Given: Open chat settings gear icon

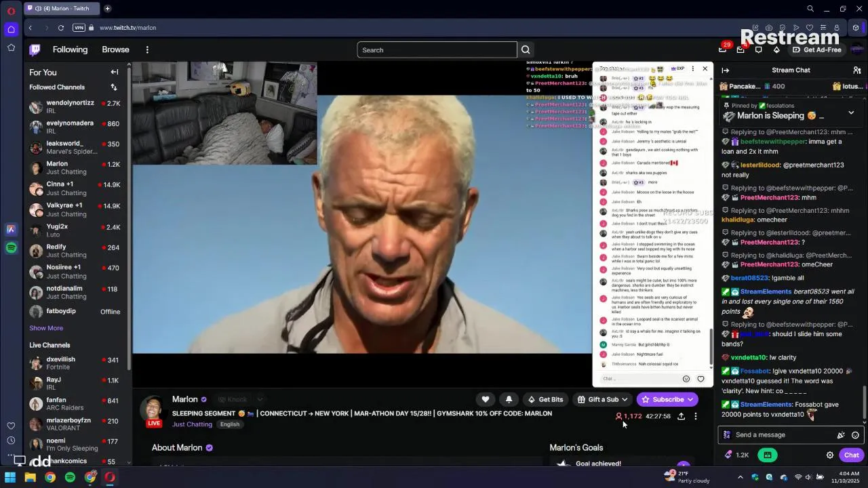Looking at the screenshot, I should (x=829, y=455).
